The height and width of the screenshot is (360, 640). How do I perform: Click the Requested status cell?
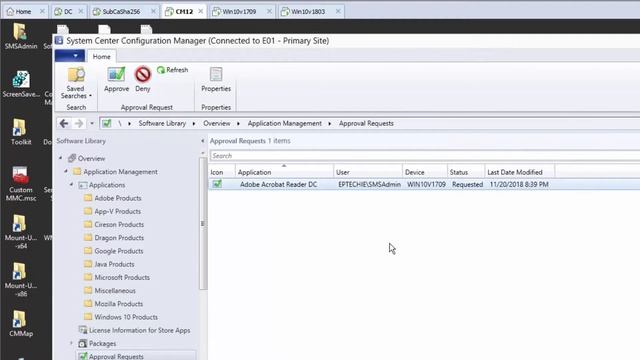pyautogui.click(x=467, y=184)
